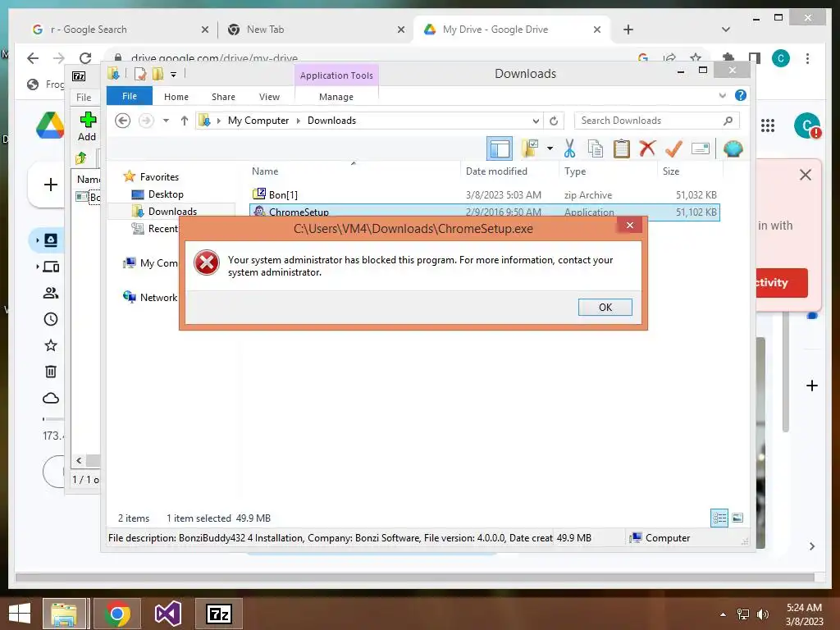Click the Properties icon in quick access toolbar
The width and height of the screenshot is (840, 630).
click(x=139, y=74)
